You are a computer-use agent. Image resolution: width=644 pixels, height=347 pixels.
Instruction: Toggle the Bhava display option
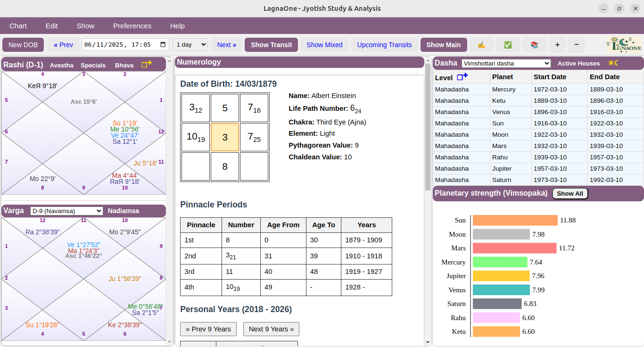[124, 65]
